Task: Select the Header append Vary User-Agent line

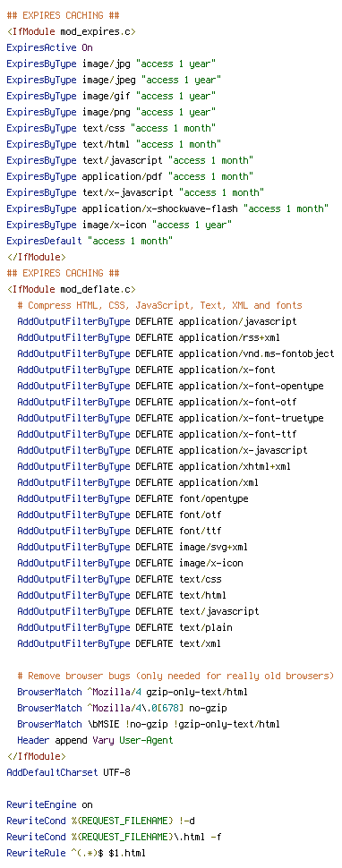Action: (x=95, y=740)
